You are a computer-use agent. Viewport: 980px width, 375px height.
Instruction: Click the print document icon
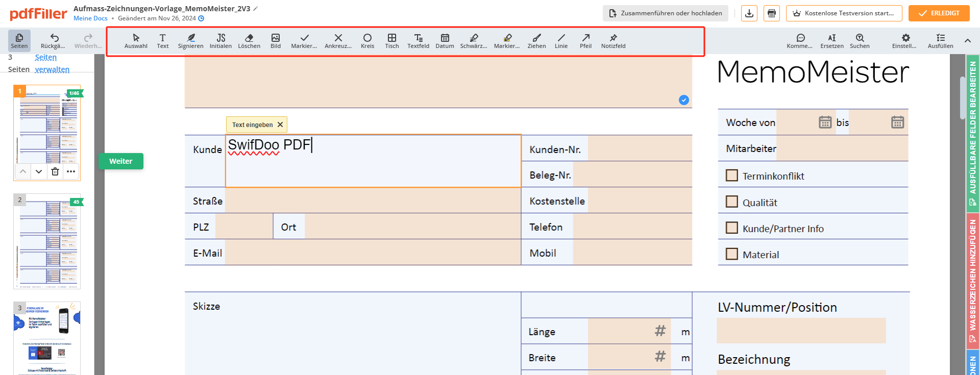pos(771,13)
